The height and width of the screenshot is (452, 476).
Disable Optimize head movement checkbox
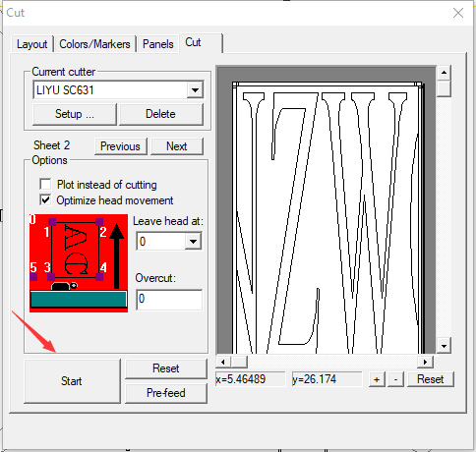[x=45, y=199]
